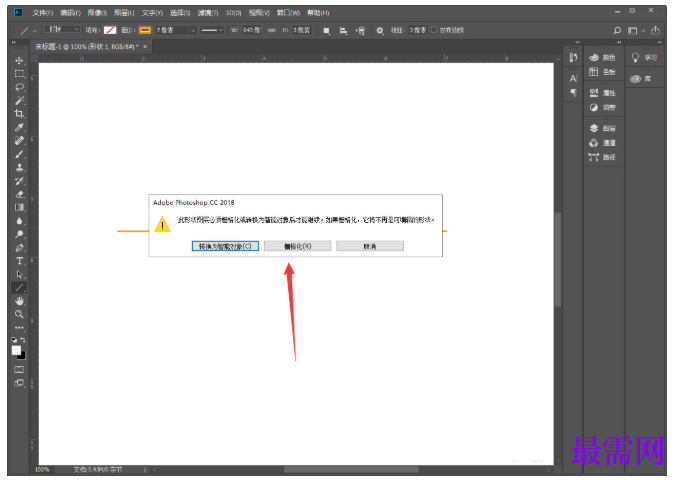Open the 窗口(W) menu

tap(288, 13)
